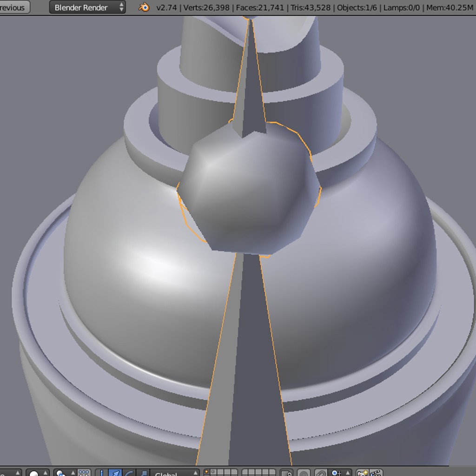The image size is (476, 476).
Task: Click the Blender logo in the header
Action: 144,7
